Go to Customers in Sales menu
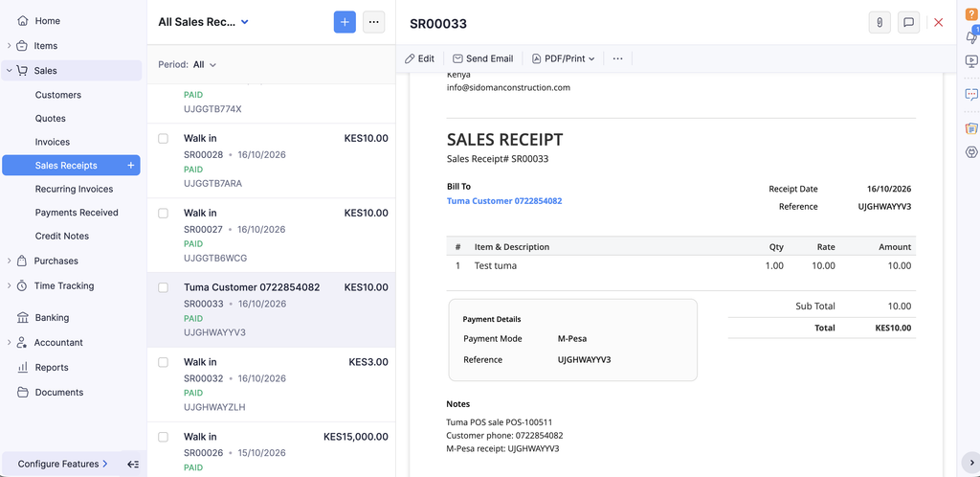Viewport: 980px width, 477px height. (x=58, y=95)
